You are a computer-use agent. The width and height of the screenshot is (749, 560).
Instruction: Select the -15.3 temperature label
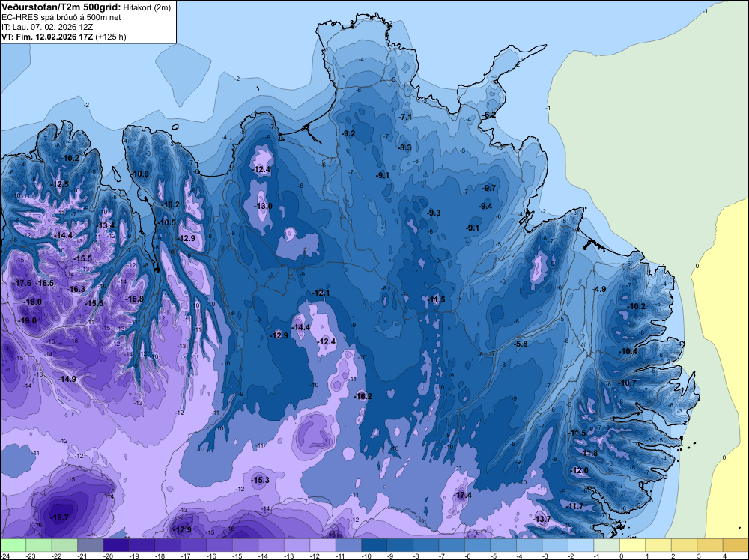click(261, 481)
